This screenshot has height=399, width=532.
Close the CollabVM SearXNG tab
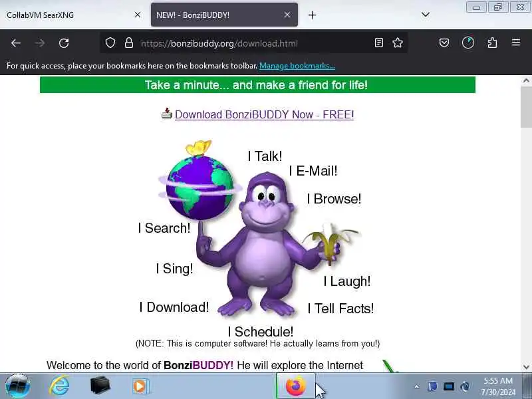coord(138,15)
